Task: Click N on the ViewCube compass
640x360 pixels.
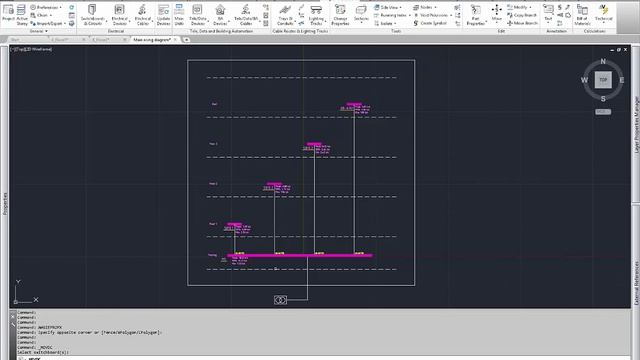Action: pyautogui.click(x=603, y=61)
